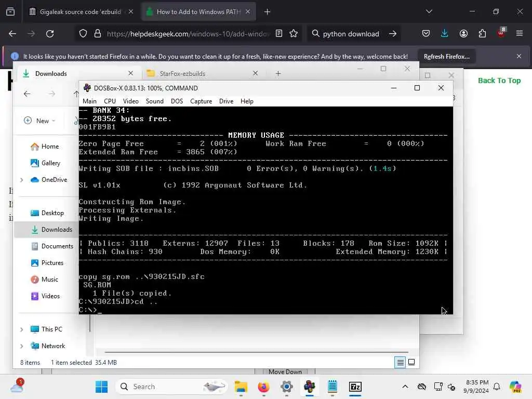Open the Capture menu in DOSBox-X
This screenshot has height=399, width=532.
201,101
